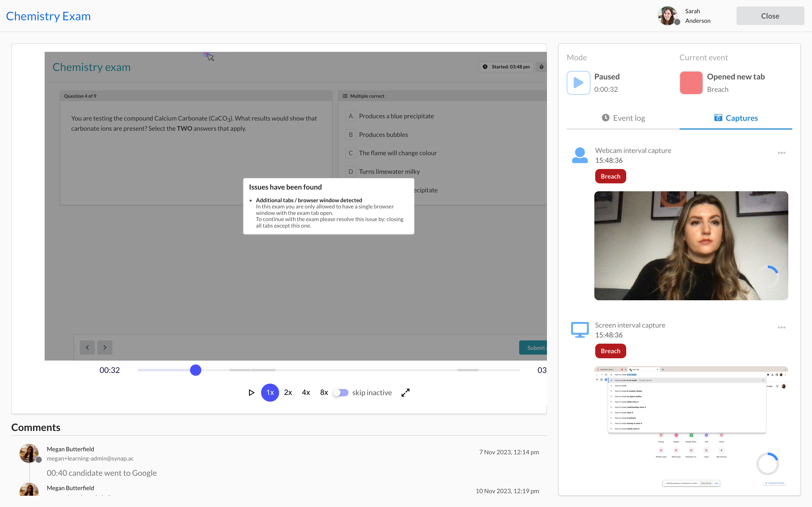Open the options menu for the screen interval capture

coord(781,328)
